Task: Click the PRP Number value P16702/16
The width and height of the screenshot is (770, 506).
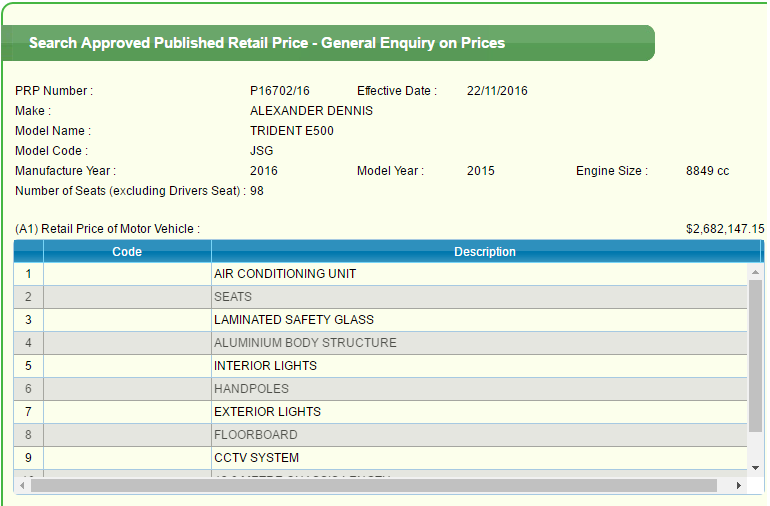Action: tap(280, 91)
